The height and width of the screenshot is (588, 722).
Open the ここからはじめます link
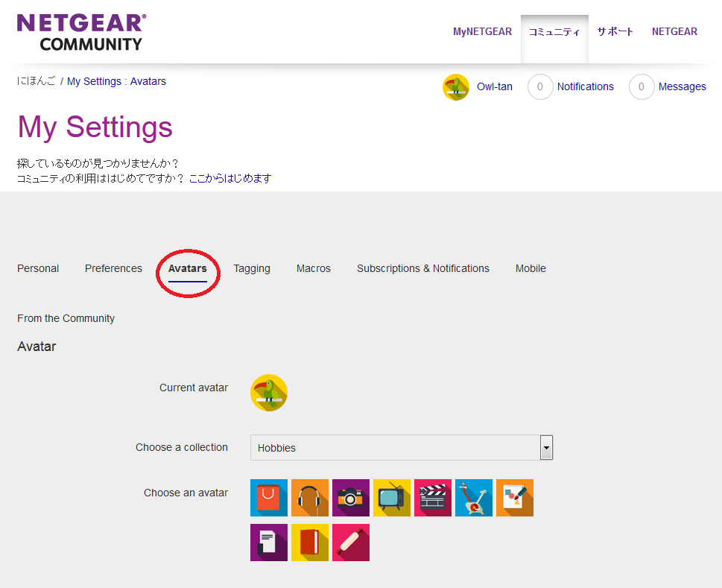[230, 178]
